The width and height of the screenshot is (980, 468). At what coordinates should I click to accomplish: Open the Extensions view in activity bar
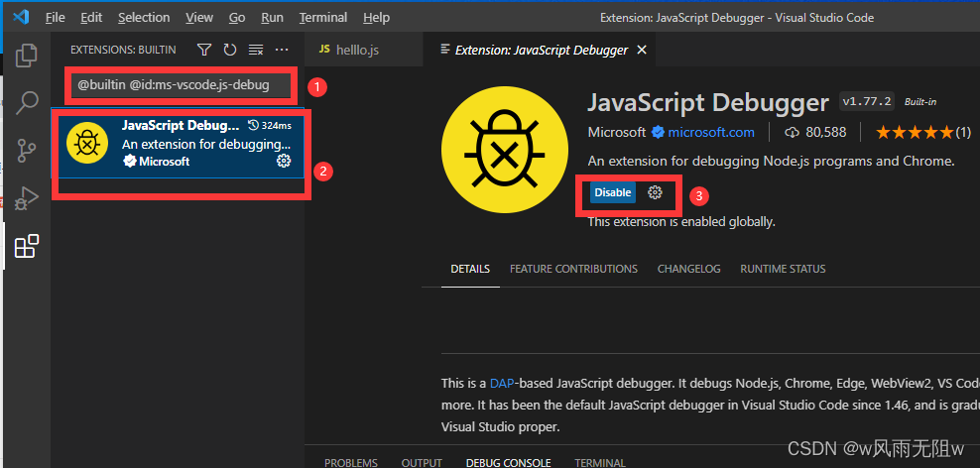(x=26, y=246)
